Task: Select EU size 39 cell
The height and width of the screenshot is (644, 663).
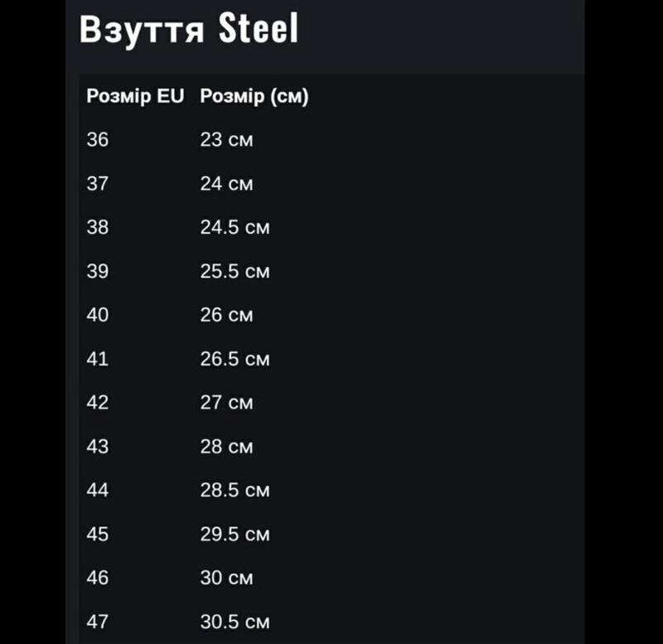Action: coord(98,271)
